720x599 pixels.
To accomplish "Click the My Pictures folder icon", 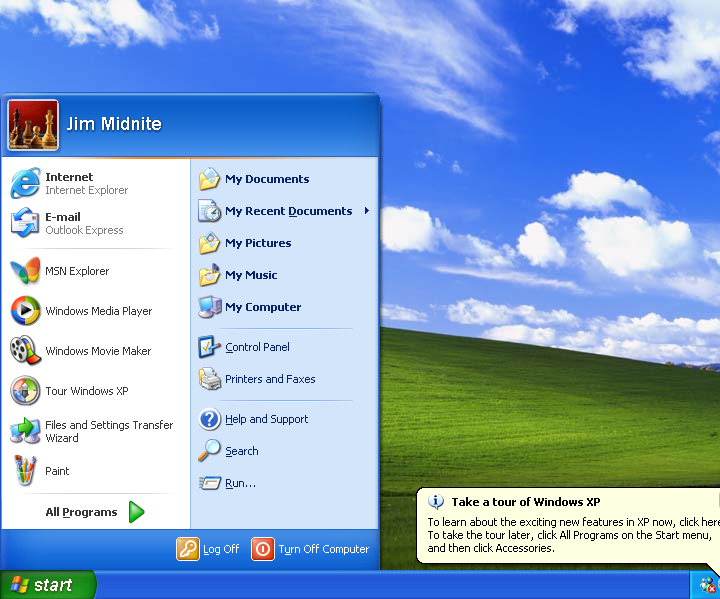I will click(x=209, y=243).
